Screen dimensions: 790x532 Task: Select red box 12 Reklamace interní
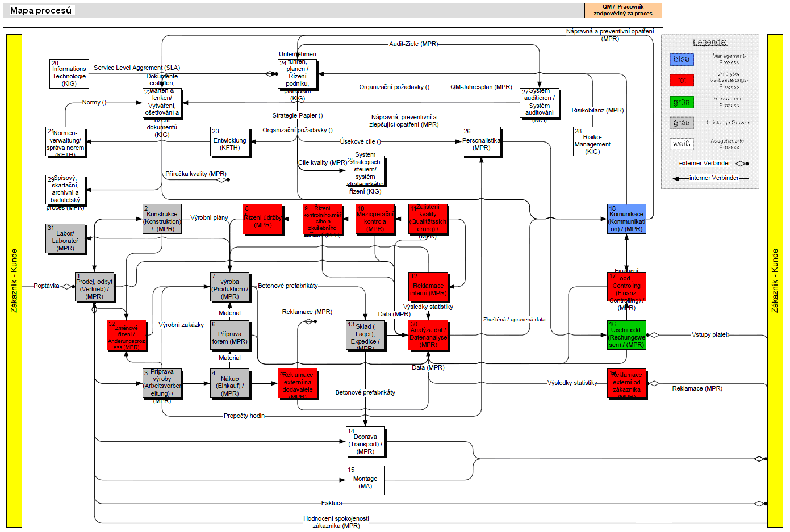pos(428,286)
